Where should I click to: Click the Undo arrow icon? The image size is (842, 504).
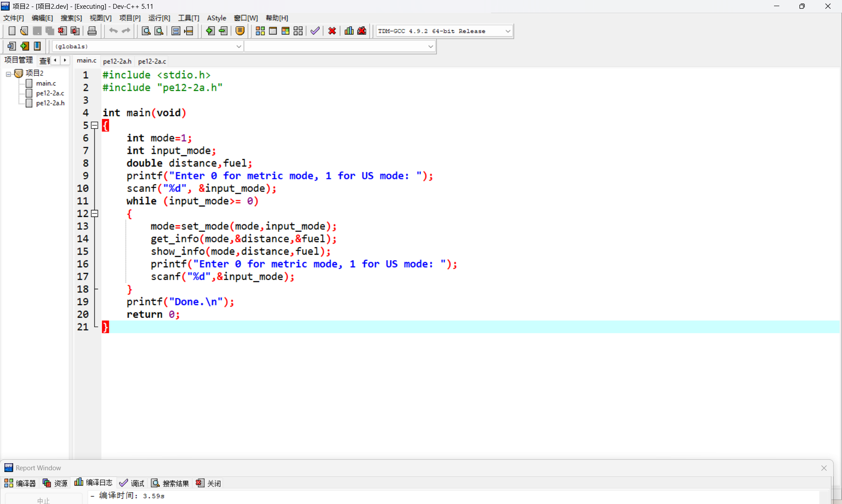pos(113,31)
